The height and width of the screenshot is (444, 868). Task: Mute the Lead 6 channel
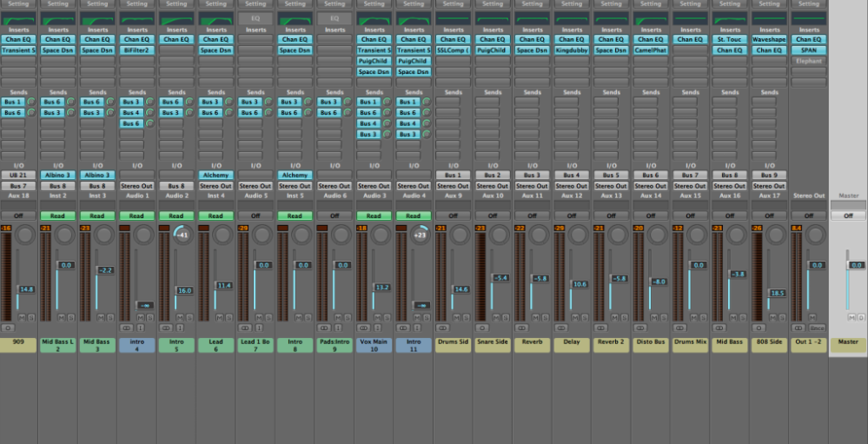[220, 317]
